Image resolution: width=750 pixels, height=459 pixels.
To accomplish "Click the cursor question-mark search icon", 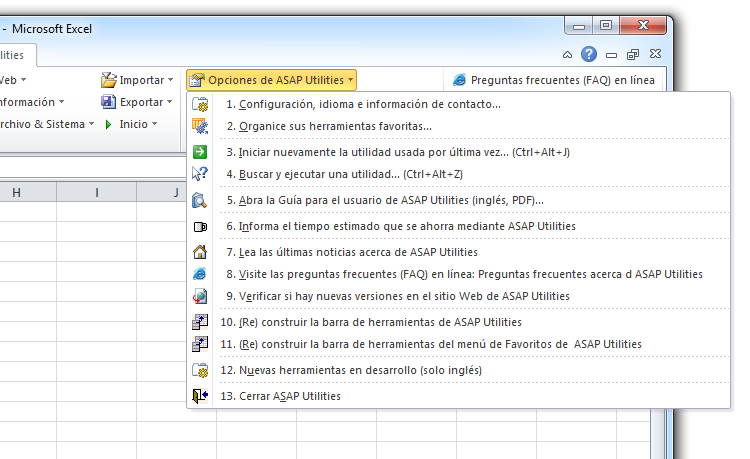I will (200, 174).
